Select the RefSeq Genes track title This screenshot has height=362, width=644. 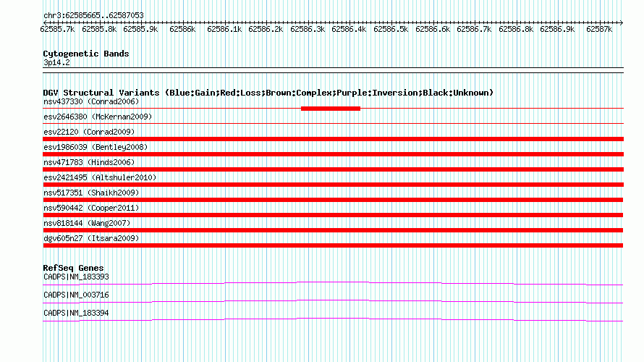click(x=74, y=268)
